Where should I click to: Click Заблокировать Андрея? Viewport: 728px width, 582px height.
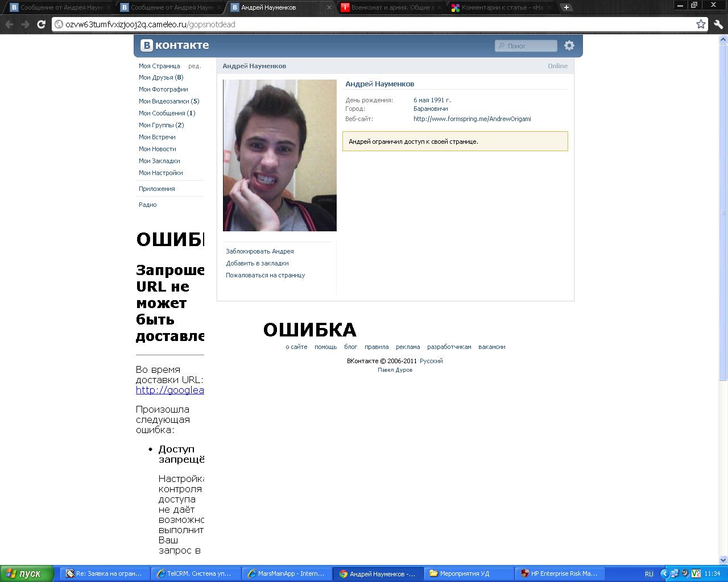(260, 251)
